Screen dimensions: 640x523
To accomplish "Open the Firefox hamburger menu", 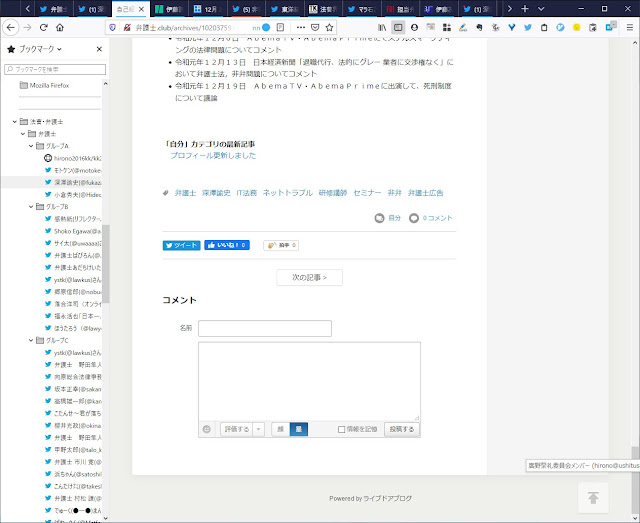I will coord(630,27).
